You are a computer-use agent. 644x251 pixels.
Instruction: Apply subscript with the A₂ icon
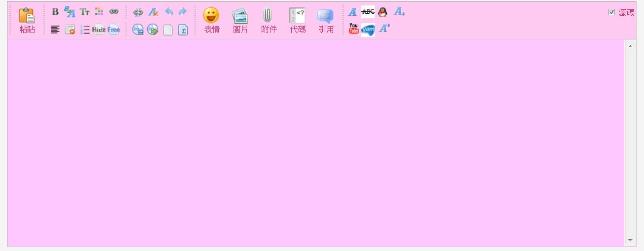[x=399, y=12]
